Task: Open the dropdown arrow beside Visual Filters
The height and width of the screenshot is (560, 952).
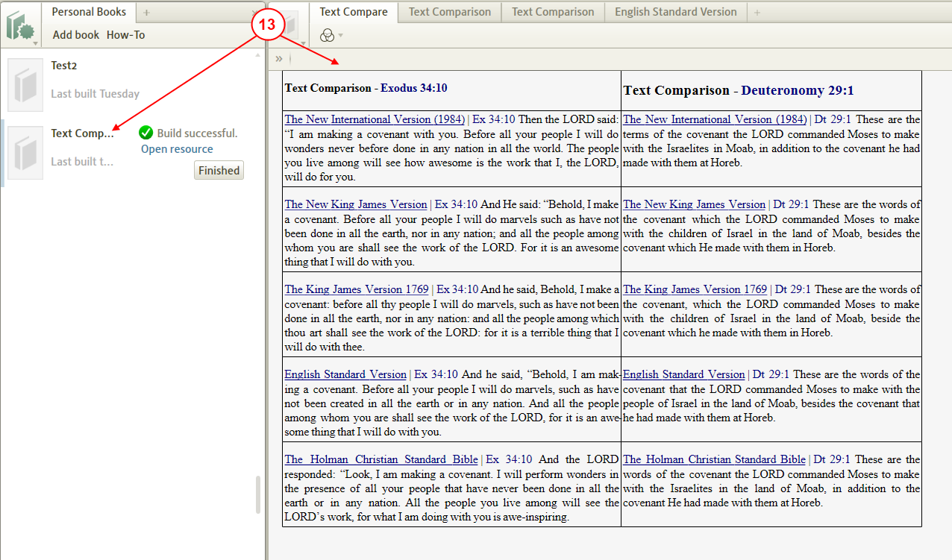Action: click(x=341, y=35)
